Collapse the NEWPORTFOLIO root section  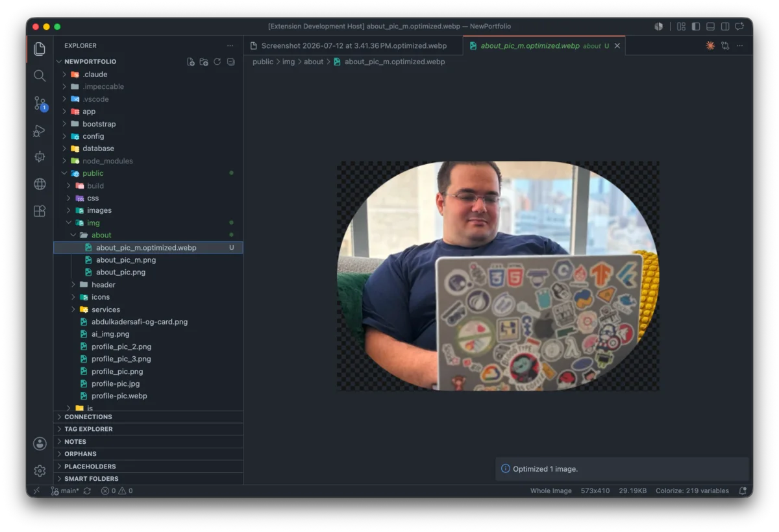click(x=90, y=62)
